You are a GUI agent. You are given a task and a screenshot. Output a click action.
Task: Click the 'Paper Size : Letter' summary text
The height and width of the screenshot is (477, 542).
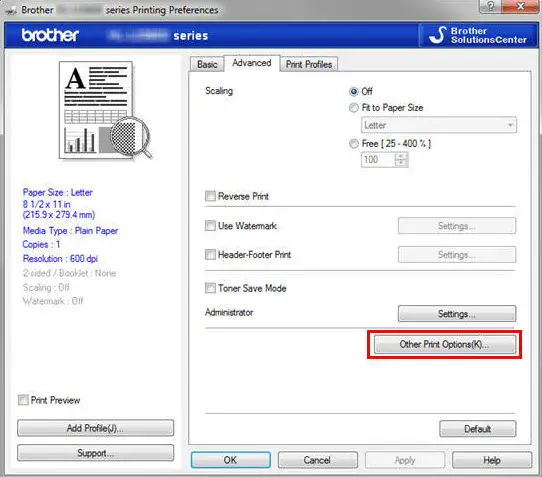pos(58,193)
